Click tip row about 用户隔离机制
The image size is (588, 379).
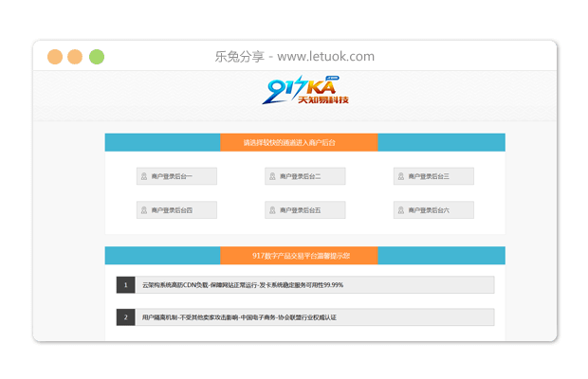[x=305, y=317]
